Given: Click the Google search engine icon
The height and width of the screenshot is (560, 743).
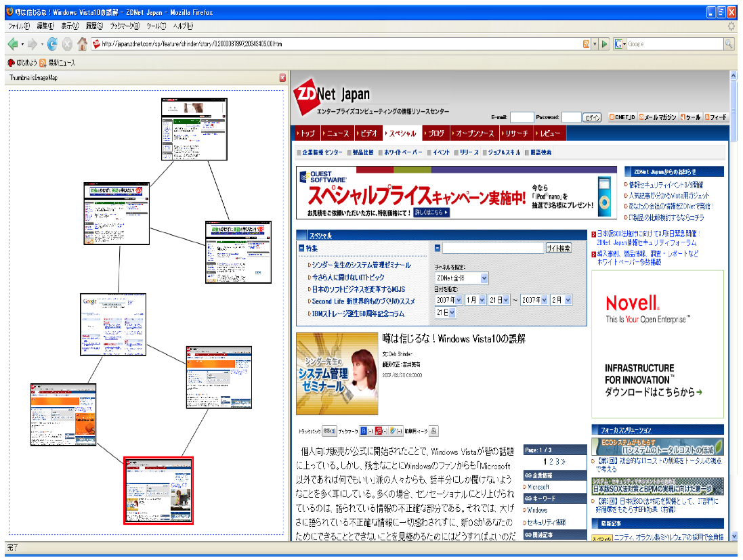Looking at the screenshot, I should [x=618, y=44].
